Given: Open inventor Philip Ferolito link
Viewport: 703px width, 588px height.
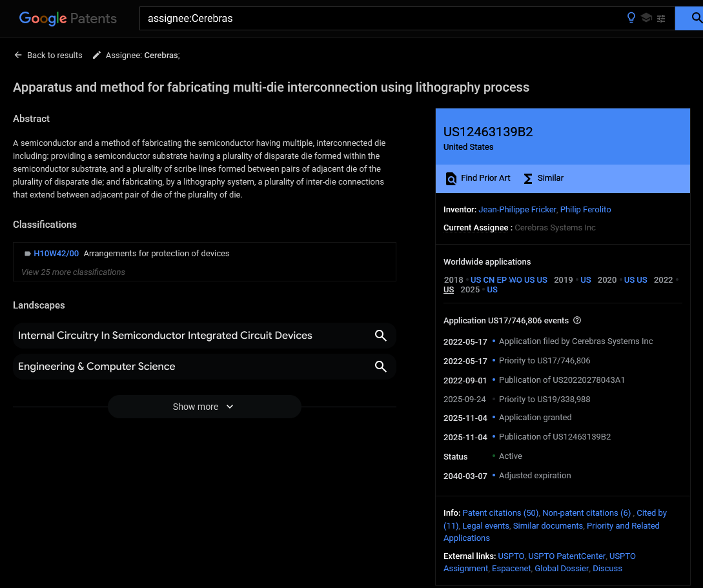Looking at the screenshot, I should (x=585, y=210).
